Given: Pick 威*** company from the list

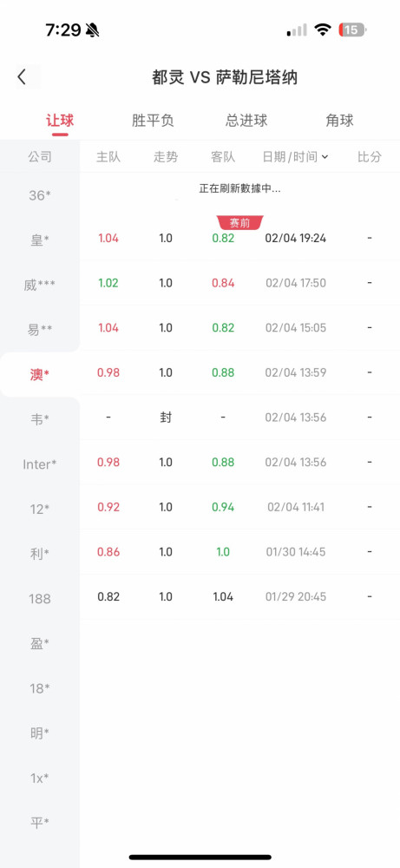Looking at the screenshot, I should tap(40, 285).
